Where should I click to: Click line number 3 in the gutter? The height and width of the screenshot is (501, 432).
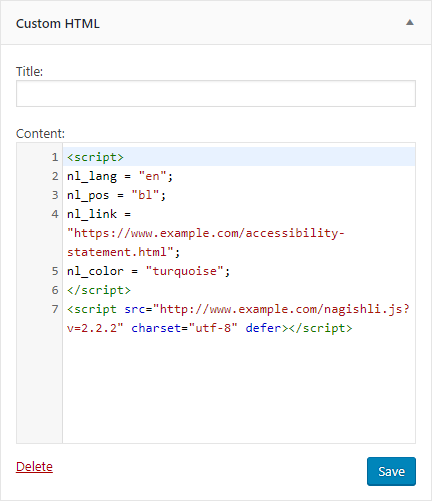click(x=55, y=195)
